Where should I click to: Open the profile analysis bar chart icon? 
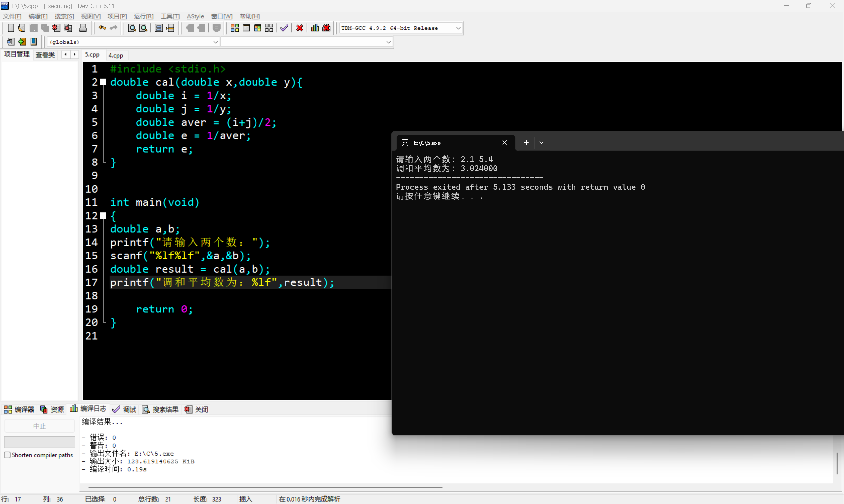pyautogui.click(x=315, y=28)
